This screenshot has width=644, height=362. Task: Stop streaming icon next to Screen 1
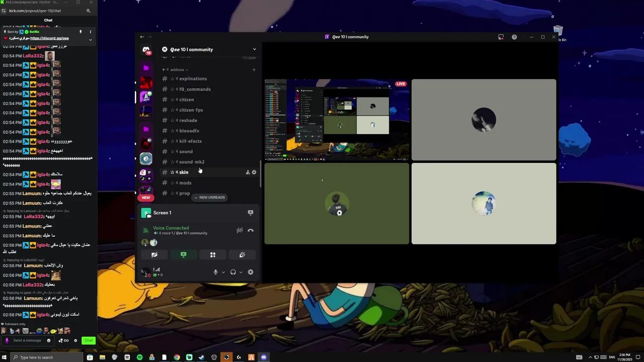[x=251, y=213]
